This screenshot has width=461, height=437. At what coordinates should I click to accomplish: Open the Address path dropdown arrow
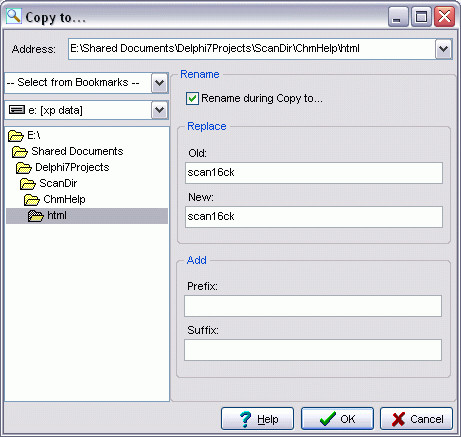pyautogui.click(x=443, y=49)
